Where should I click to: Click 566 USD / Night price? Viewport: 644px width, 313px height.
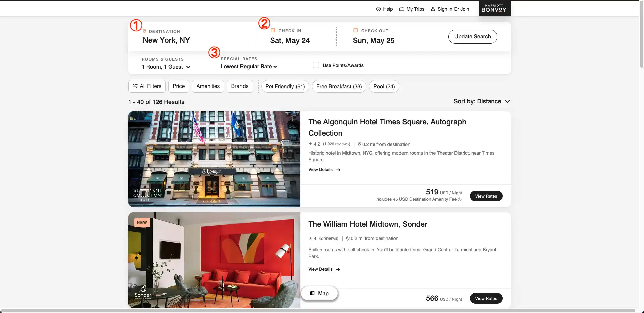[x=444, y=298]
